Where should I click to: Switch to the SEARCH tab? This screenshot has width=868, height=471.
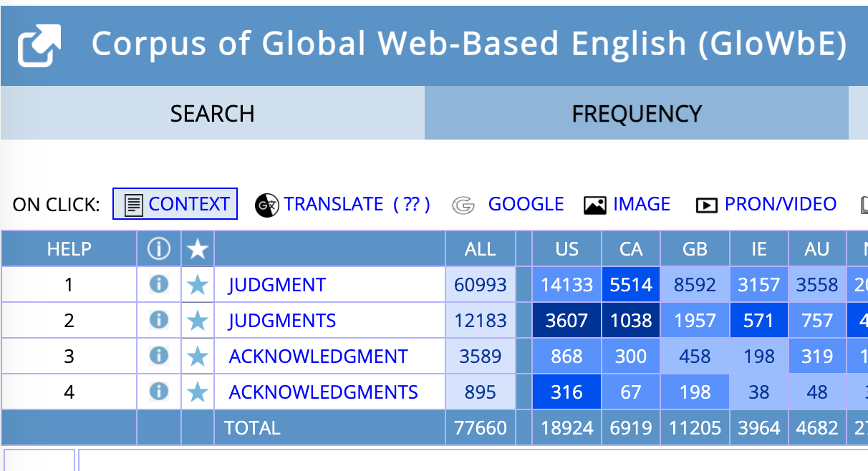213,113
